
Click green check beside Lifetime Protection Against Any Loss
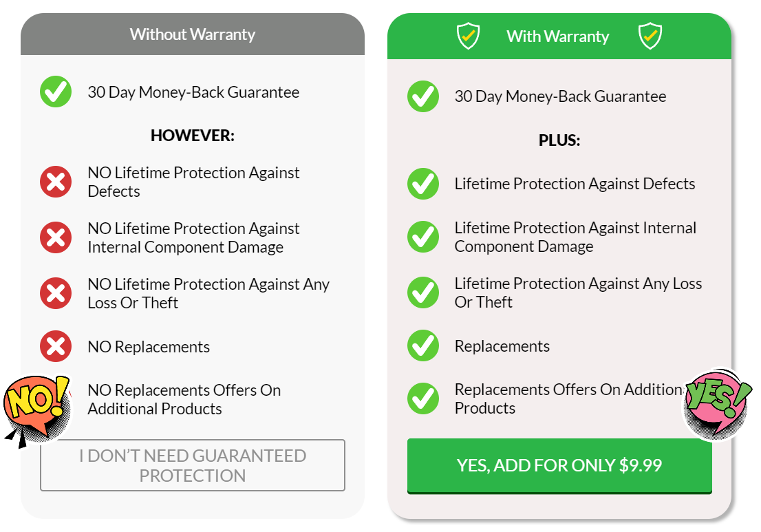423,292
